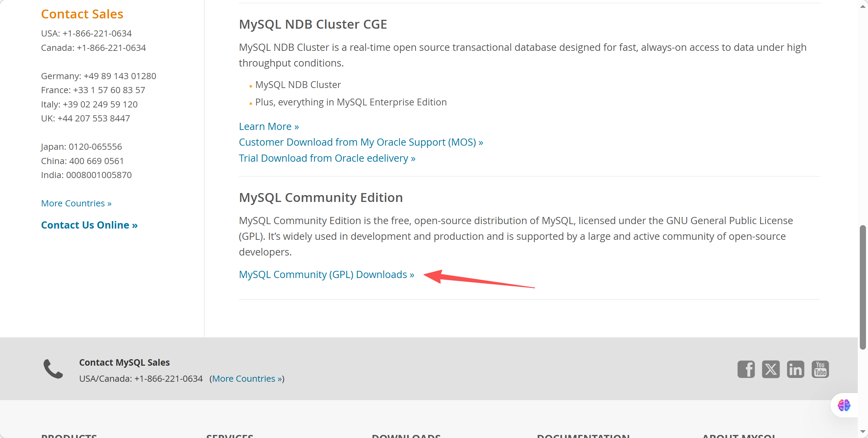The height and width of the screenshot is (438, 868).
Task: Click the MySQL Community Edition heading
Action: click(x=320, y=198)
